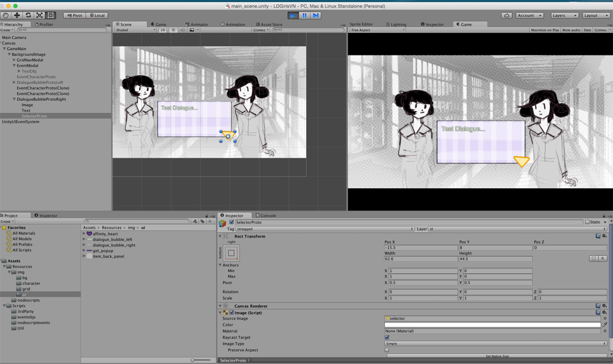This screenshot has width=613, height=364.
Task: Uncheck the Raycast Target checkbox
Action: click(386, 337)
